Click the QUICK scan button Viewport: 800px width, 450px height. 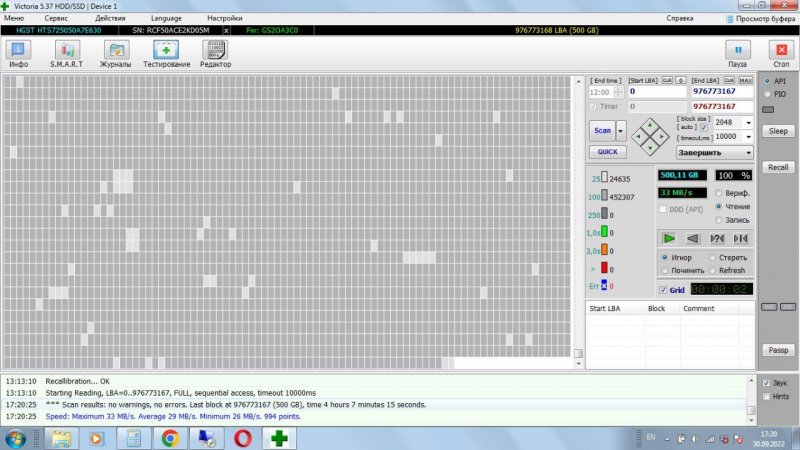[x=606, y=152]
